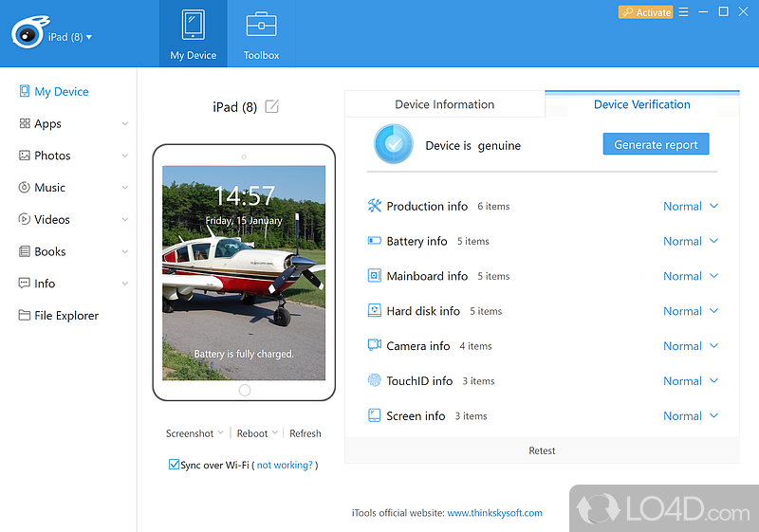
Task: Open the iPad (8) device selector dropdown
Action: coord(70,37)
